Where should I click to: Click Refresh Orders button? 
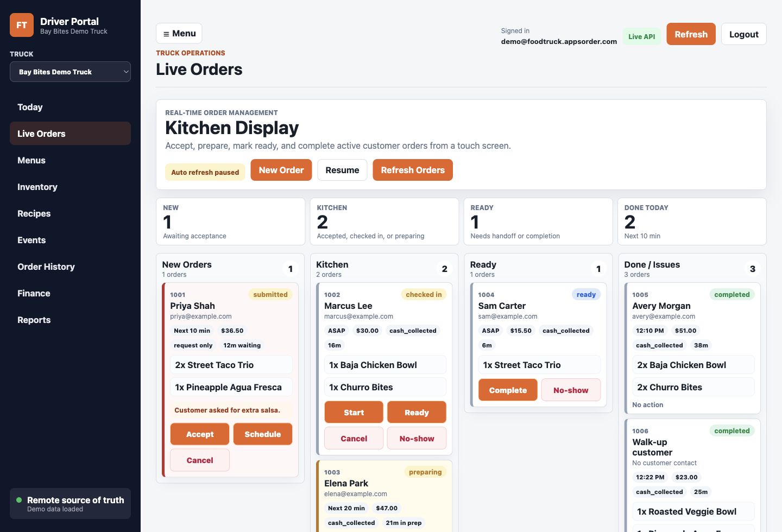(413, 170)
